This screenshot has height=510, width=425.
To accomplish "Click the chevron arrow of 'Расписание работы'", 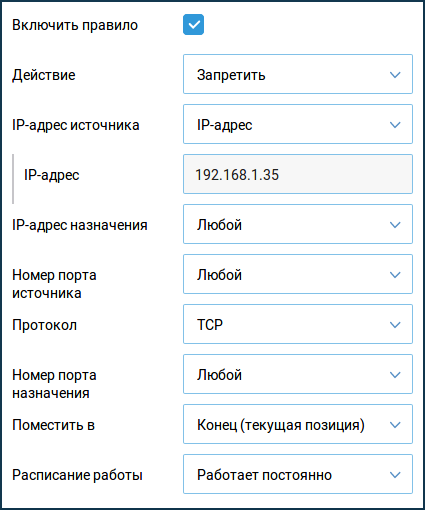I will pyautogui.click(x=395, y=475).
